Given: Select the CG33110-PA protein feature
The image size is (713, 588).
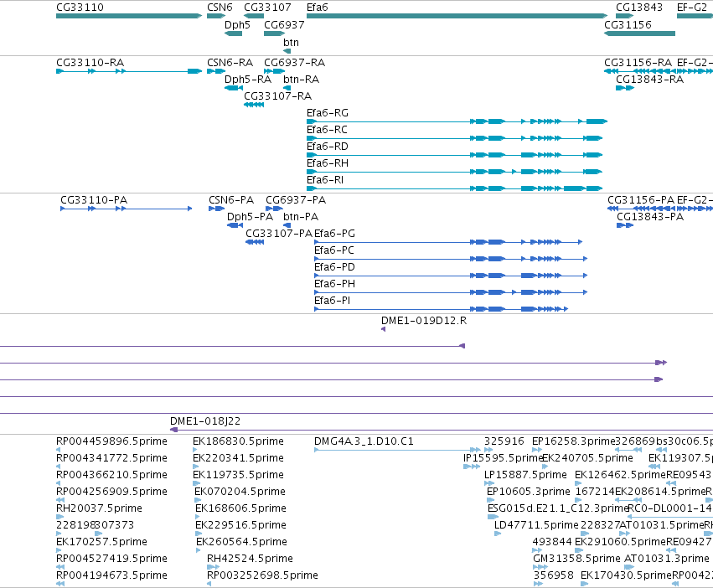Looking at the screenshot, I should pyautogui.click(x=127, y=209).
